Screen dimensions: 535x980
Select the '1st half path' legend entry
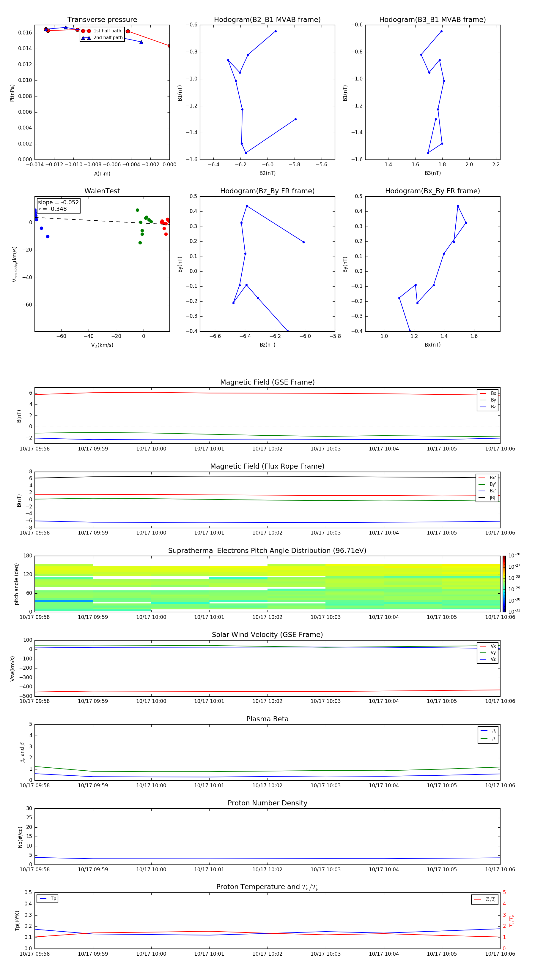click(x=101, y=31)
